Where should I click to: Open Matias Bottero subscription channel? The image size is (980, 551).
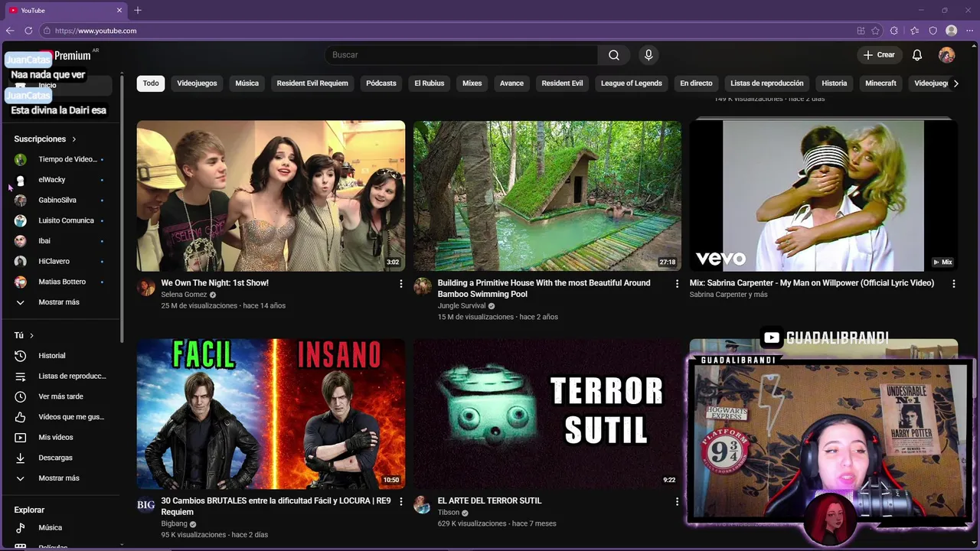tap(61, 282)
